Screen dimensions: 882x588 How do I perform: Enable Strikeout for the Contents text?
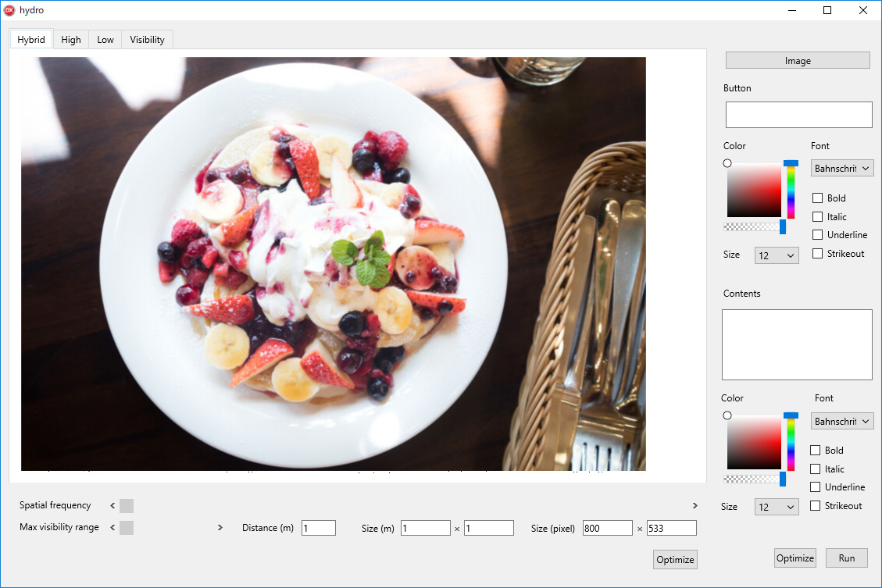coord(816,506)
